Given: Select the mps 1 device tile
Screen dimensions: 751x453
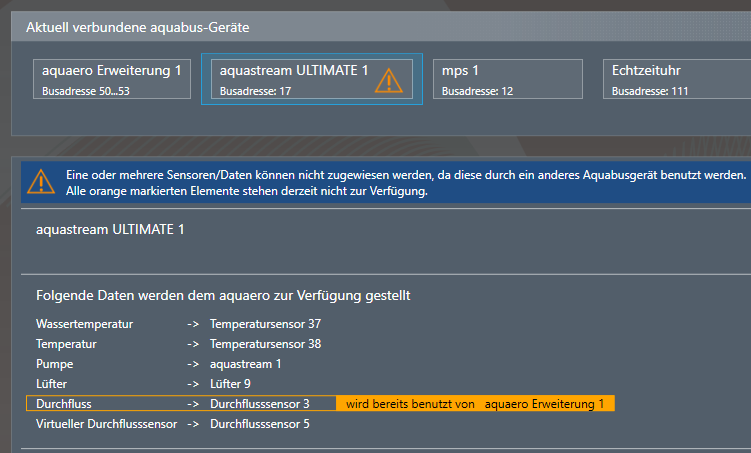Looking at the screenshot, I should click(507, 79).
